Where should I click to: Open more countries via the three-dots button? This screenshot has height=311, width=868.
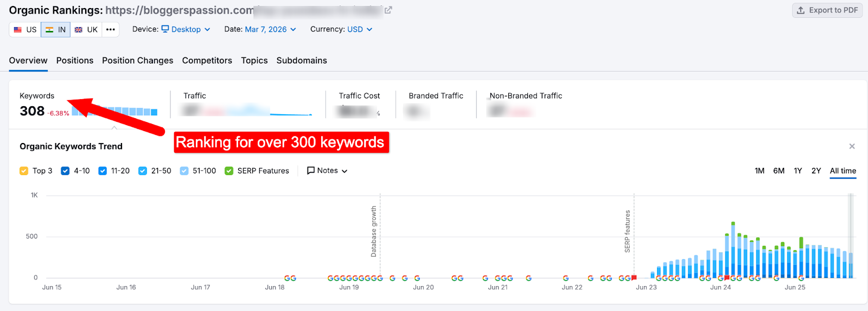111,29
